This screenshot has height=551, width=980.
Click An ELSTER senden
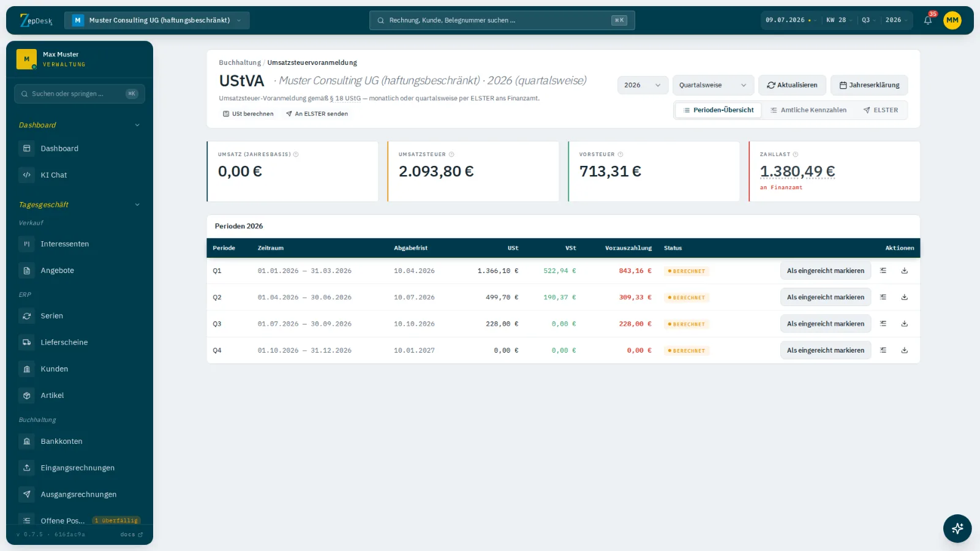point(317,114)
